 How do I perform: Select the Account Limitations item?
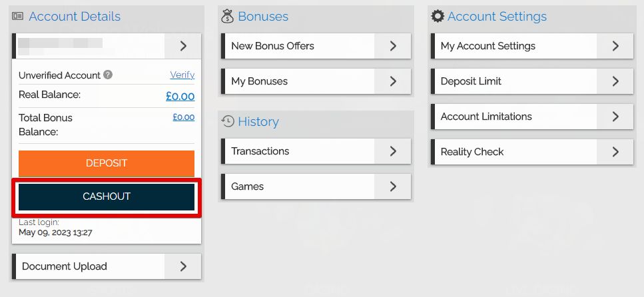tap(532, 117)
